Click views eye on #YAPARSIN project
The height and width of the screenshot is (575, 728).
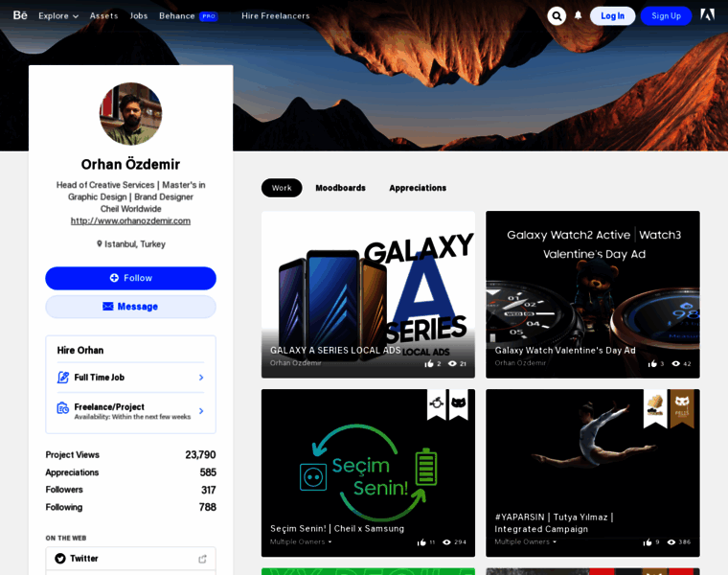click(671, 542)
